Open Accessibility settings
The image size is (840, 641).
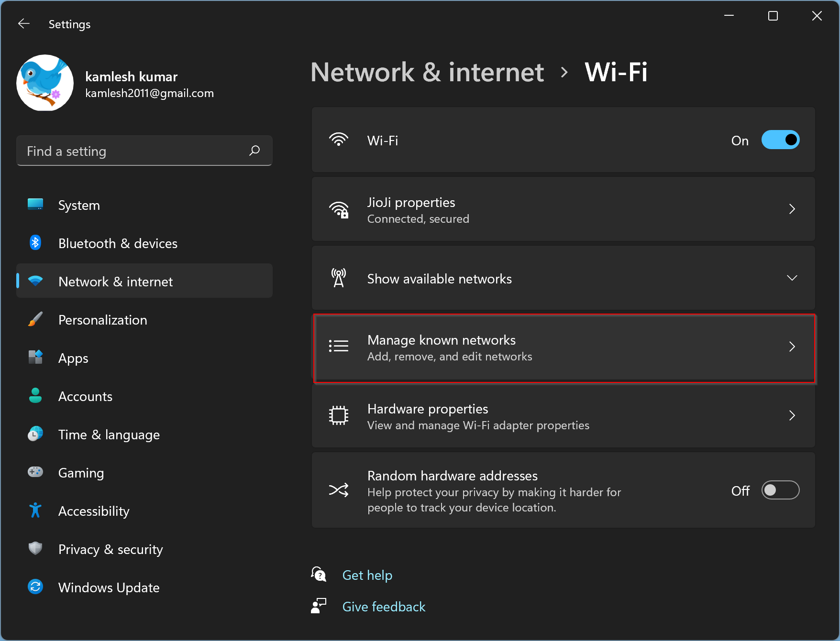tap(144, 511)
